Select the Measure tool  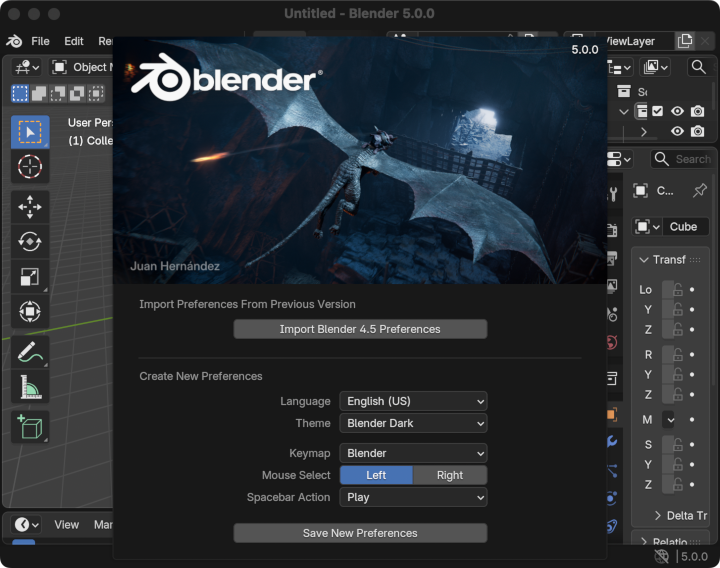[30, 387]
